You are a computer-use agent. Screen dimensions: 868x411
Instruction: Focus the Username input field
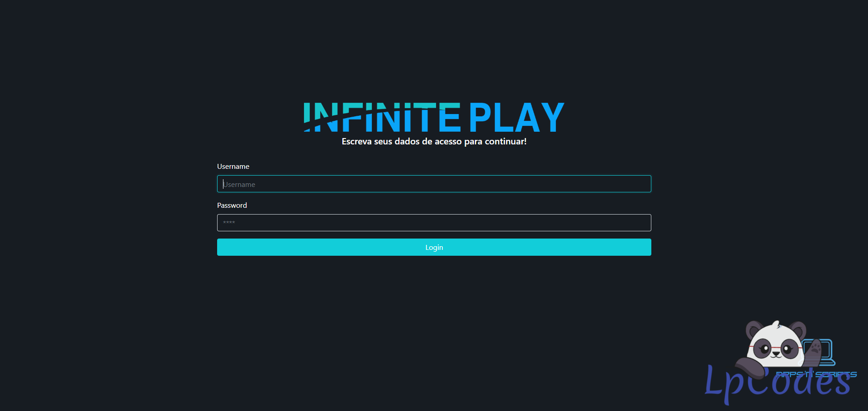click(434, 184)
